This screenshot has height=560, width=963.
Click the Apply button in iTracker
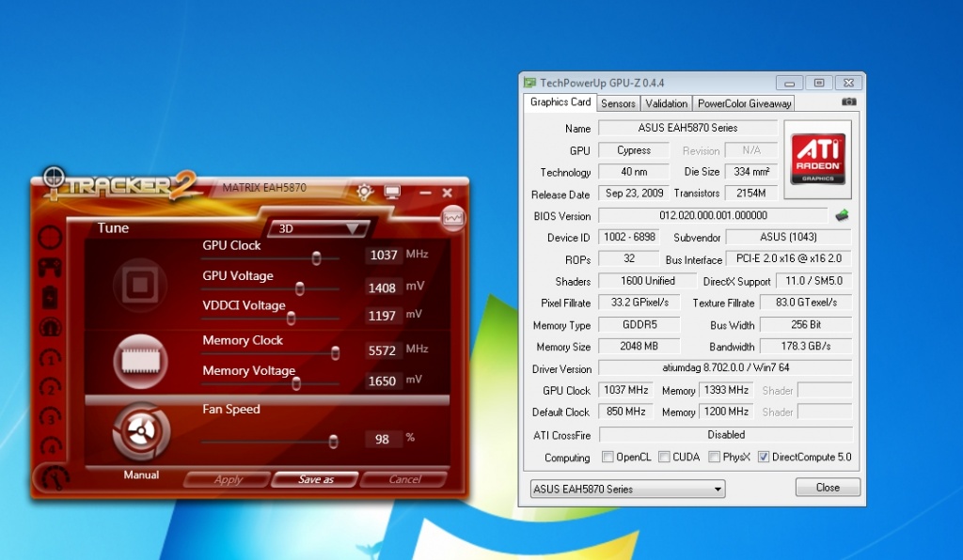pos(228,479)
